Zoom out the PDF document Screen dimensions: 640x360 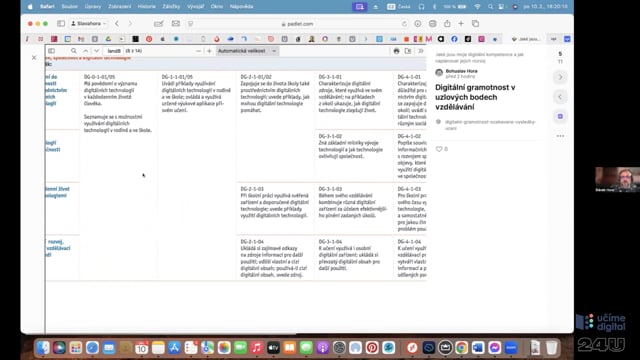coord(198,51)
